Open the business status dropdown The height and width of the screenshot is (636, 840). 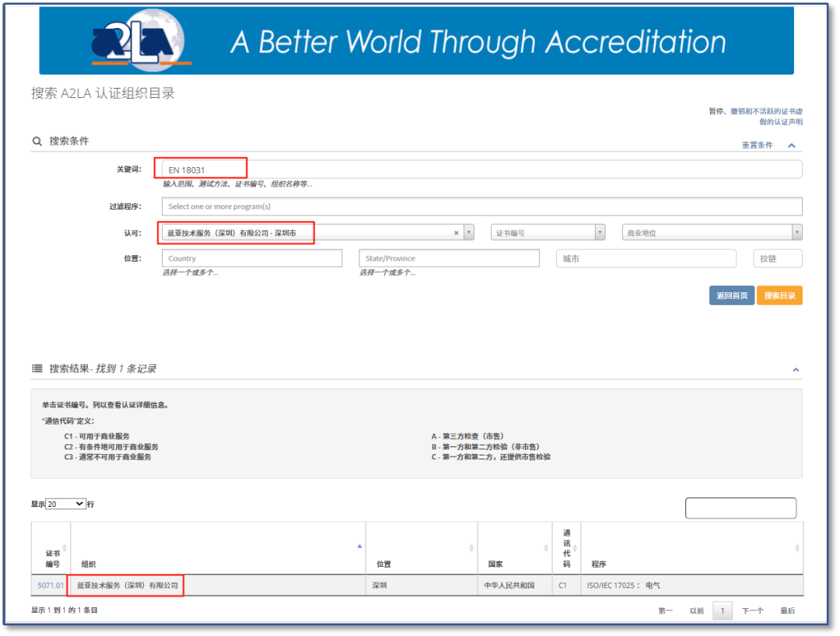pyautogui.click(x=712, y=232)
